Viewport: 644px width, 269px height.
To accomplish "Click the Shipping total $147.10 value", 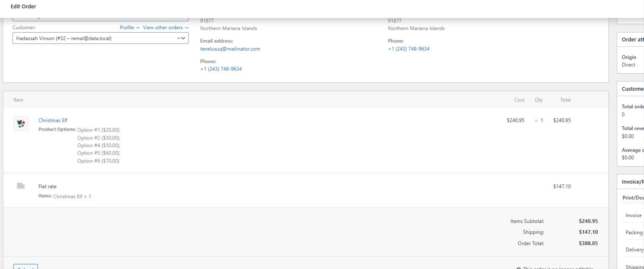I will tap(588, 232).
